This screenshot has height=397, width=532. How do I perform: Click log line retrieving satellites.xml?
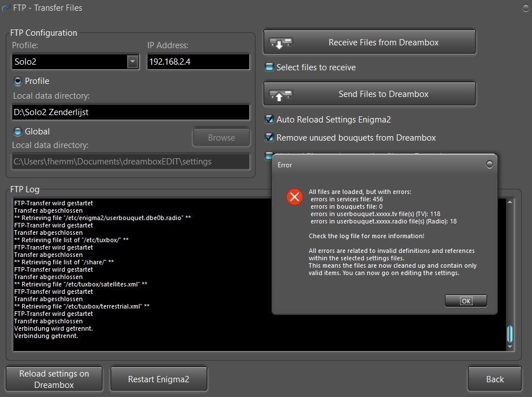[81, 284]
